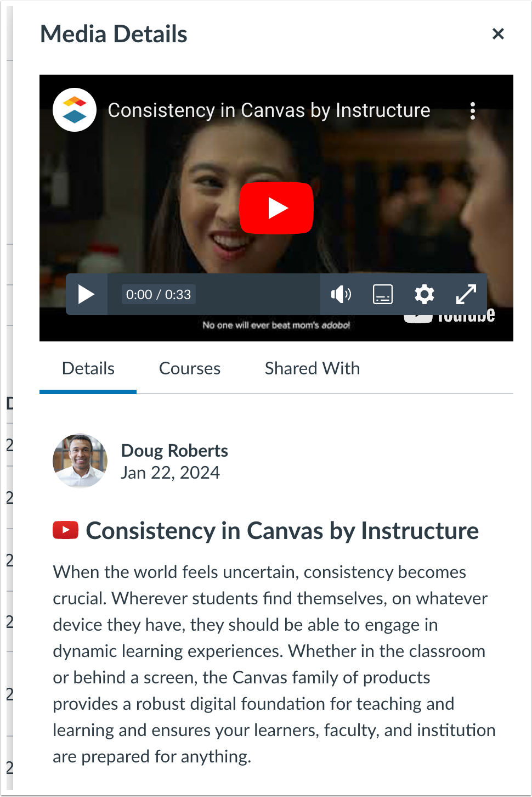The width and height of the screenshot is (532, 797).
Task: Open the Shared With tab
Action: tap(312, 368)
